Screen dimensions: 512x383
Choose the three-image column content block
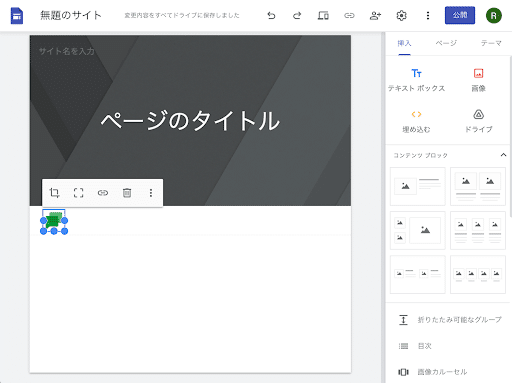[478, 230]
